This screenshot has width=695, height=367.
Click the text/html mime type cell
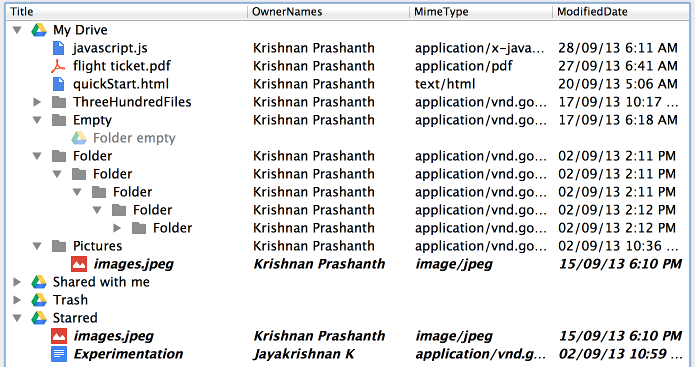(x=445, y=84)
